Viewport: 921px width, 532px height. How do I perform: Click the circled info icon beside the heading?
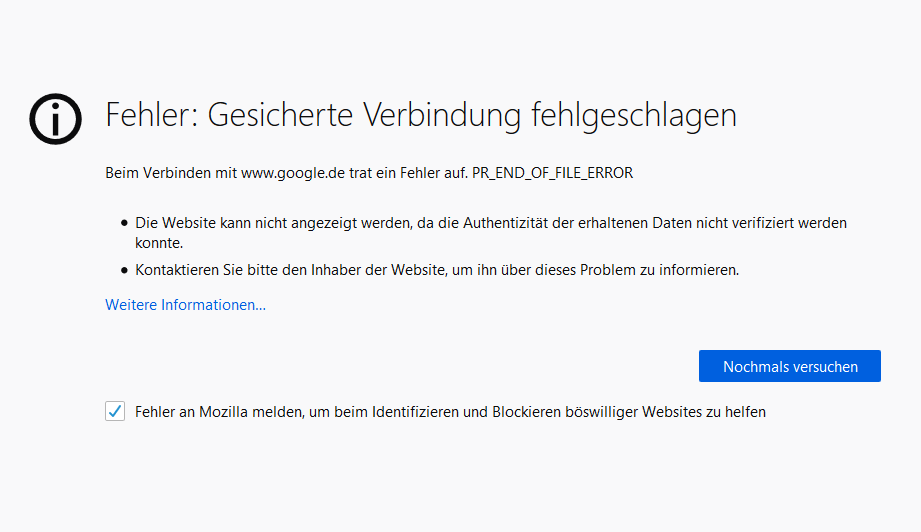(x=55, y=120)
